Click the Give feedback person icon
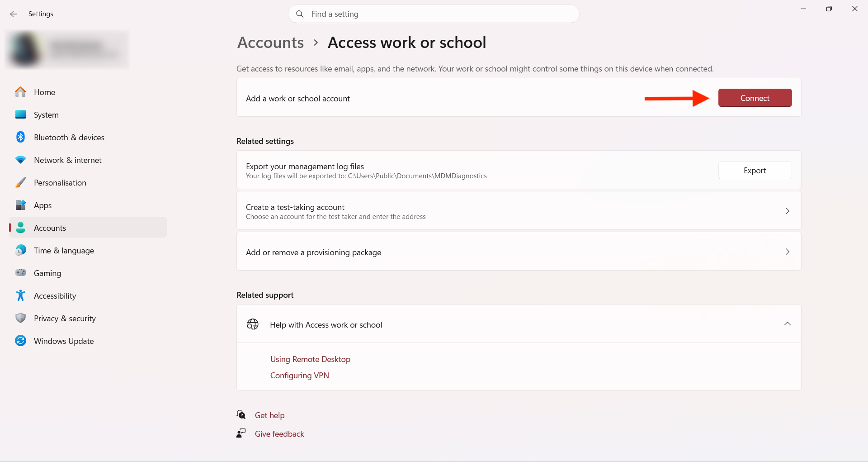Image resolution: width=868 pixels, height=462 pixels. tap(241, 433)
